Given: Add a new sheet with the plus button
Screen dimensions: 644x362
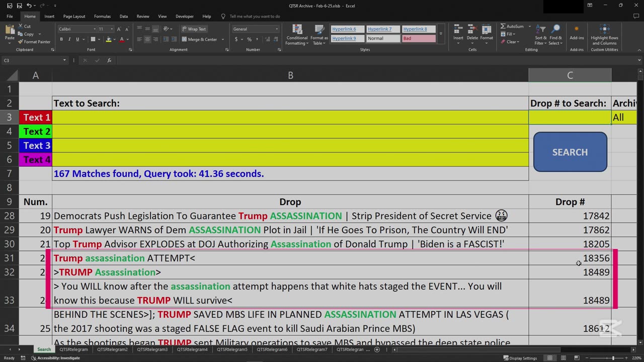Looking at the screenshot, I should (377, 349).
